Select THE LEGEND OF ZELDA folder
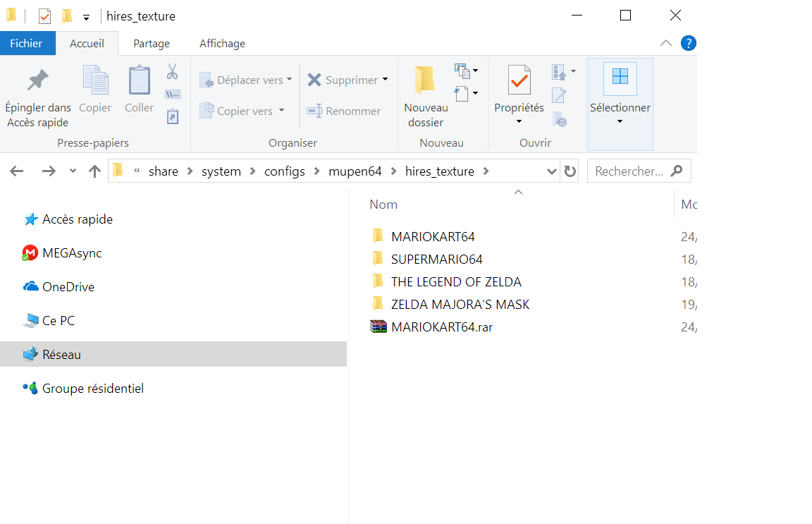This screenshot has width=812, height=524. (x=456, y=281)
